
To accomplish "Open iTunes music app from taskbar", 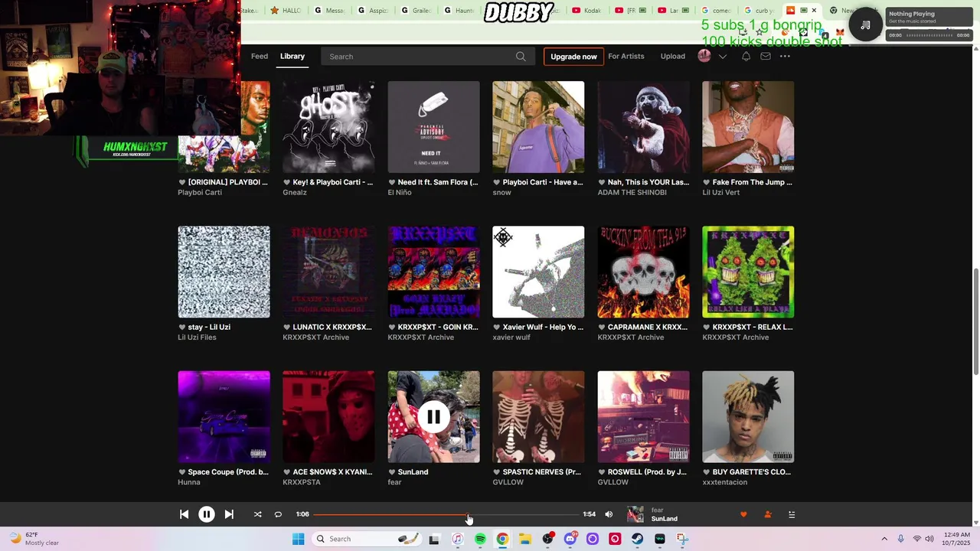I will pyautogui.click(x=457, y=539).
